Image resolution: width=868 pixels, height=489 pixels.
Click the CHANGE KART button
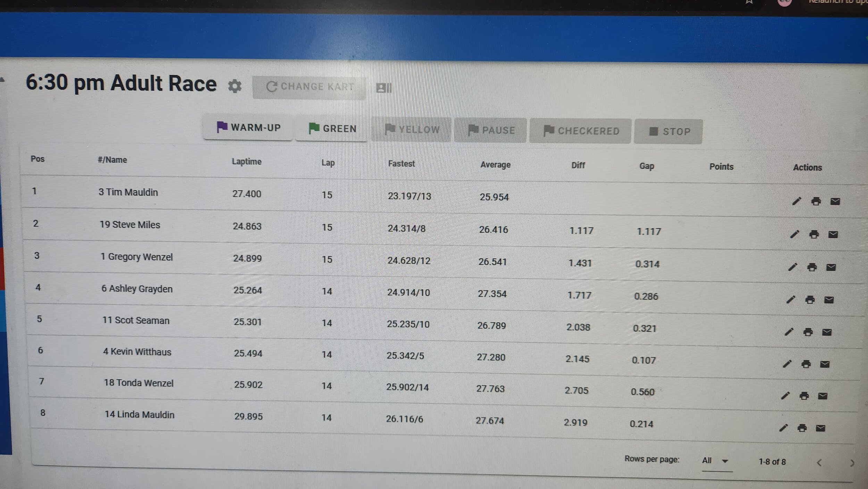click(309, 87)
